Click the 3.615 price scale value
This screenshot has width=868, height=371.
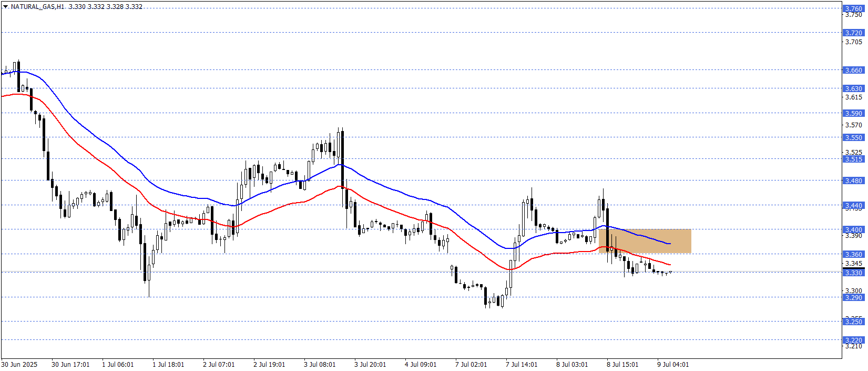click(854, 97)
